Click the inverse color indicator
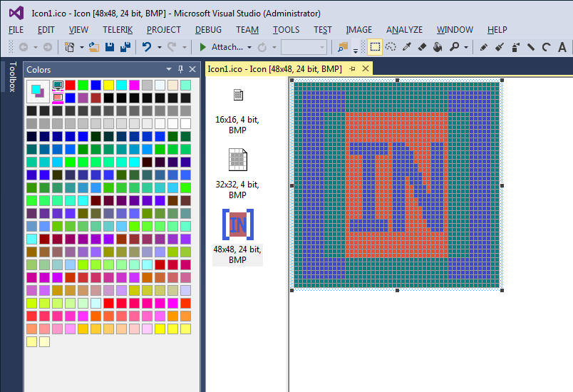 58,98
